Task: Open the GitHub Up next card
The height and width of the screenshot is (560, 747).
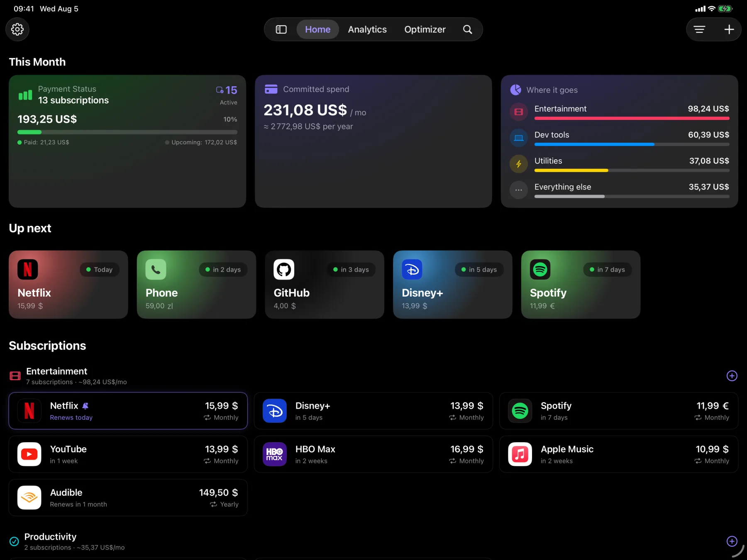Action: point(325,285)
